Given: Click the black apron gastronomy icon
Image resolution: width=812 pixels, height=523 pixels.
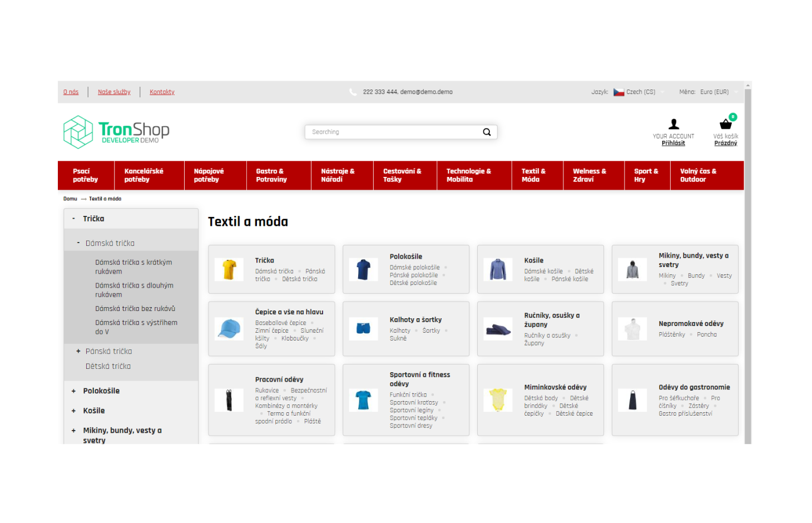Looking at the screenshot, I should pyautogui.click(x=632, y=400).
